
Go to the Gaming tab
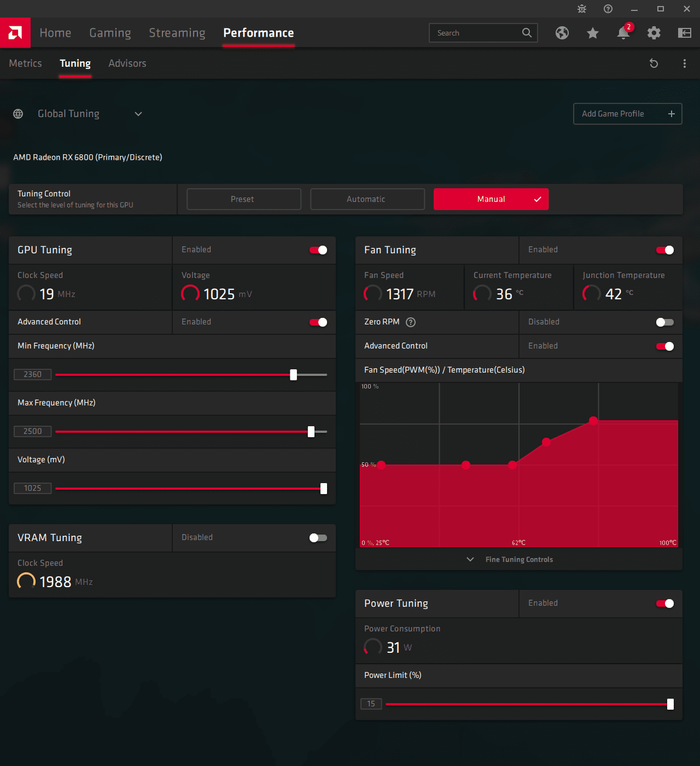click(110, 33)
